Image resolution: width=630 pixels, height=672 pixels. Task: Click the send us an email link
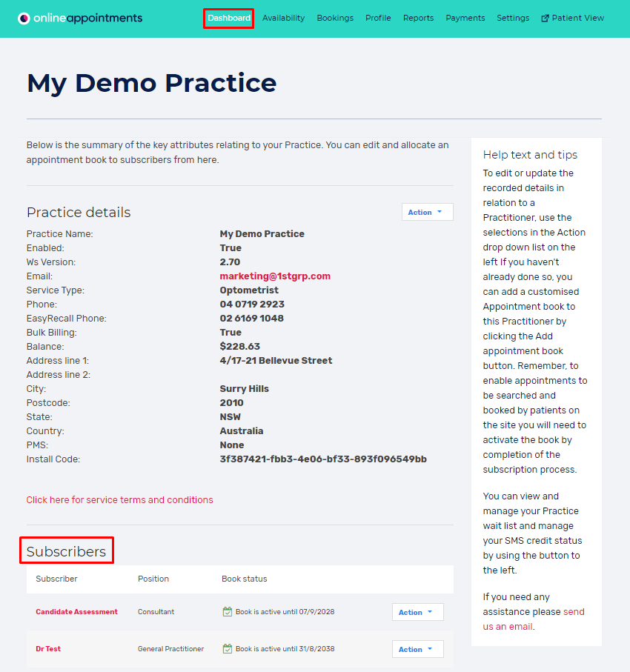click(x=534, y=619)
